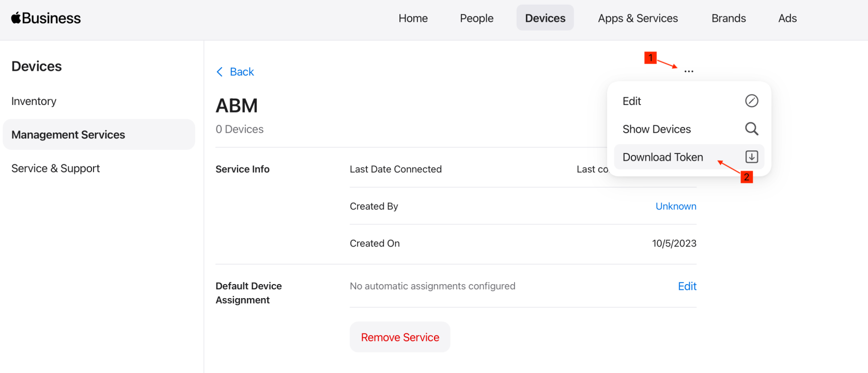Go to the Brands tab
Viewport: 868px width, 373px height.
(729, 18)
